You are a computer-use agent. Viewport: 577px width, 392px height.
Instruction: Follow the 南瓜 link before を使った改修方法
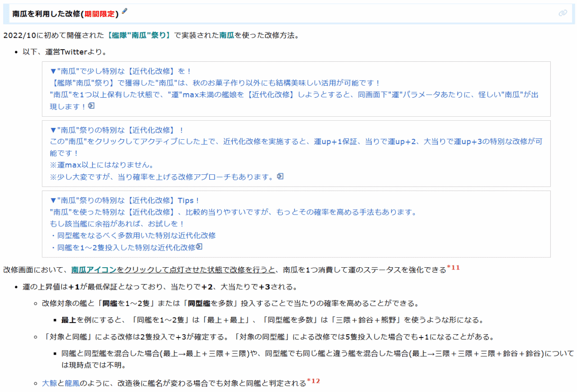227,35
